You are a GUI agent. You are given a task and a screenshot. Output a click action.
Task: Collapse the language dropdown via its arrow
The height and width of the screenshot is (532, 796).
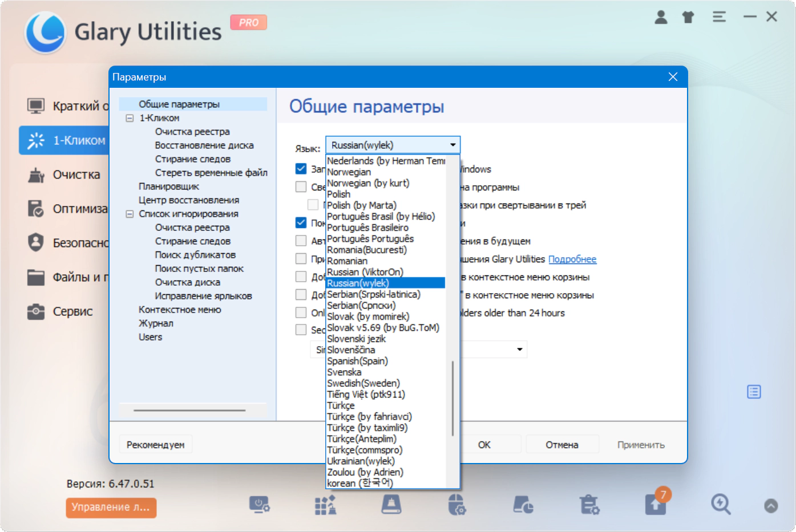tap(452, 145)
